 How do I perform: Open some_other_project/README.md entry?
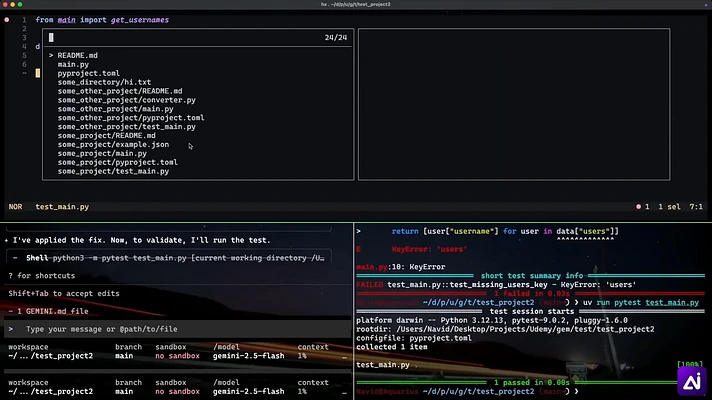(x=120, y=91)
